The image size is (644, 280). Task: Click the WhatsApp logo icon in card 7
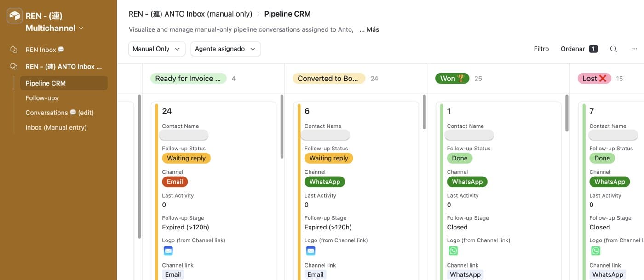click(596, 251)
